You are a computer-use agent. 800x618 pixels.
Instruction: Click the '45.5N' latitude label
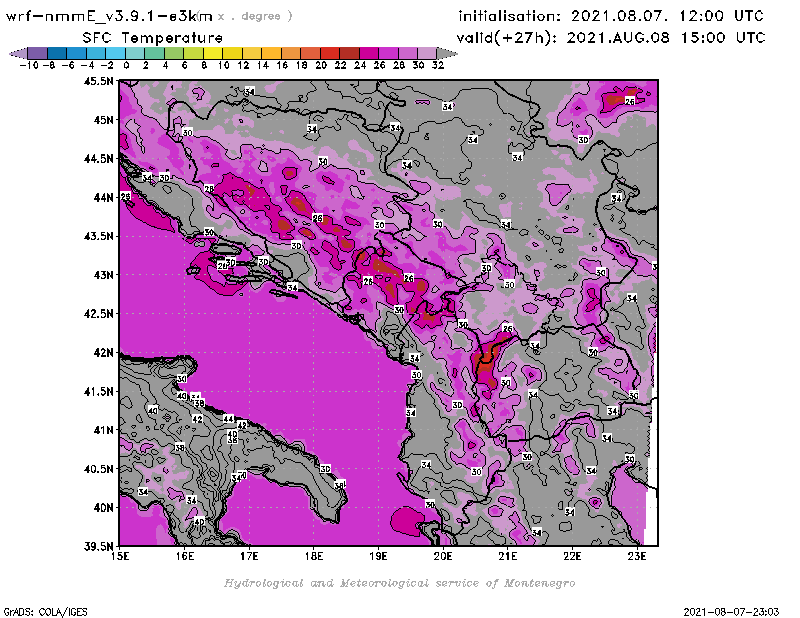[98, 81]
